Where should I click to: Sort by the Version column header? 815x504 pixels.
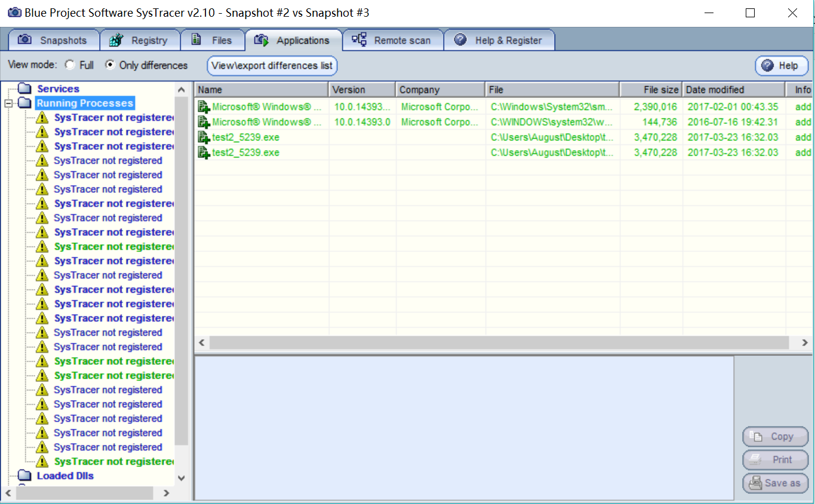(362, 90)
